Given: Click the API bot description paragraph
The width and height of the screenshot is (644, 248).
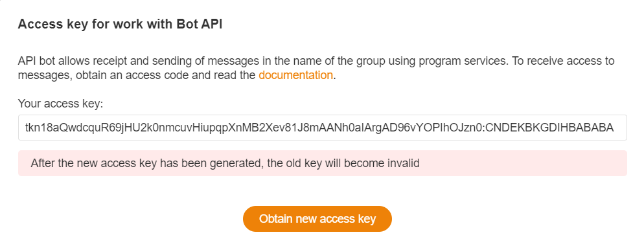Looking at the screenshot, I should (316, 68).
